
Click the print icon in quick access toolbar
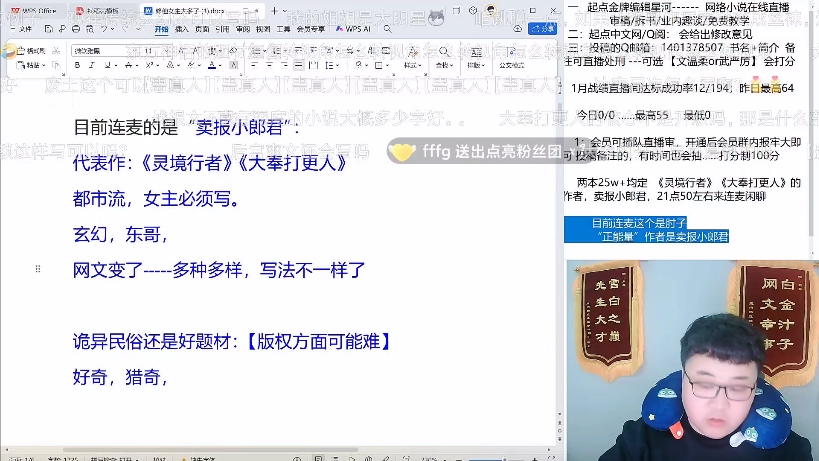[76, 29]
